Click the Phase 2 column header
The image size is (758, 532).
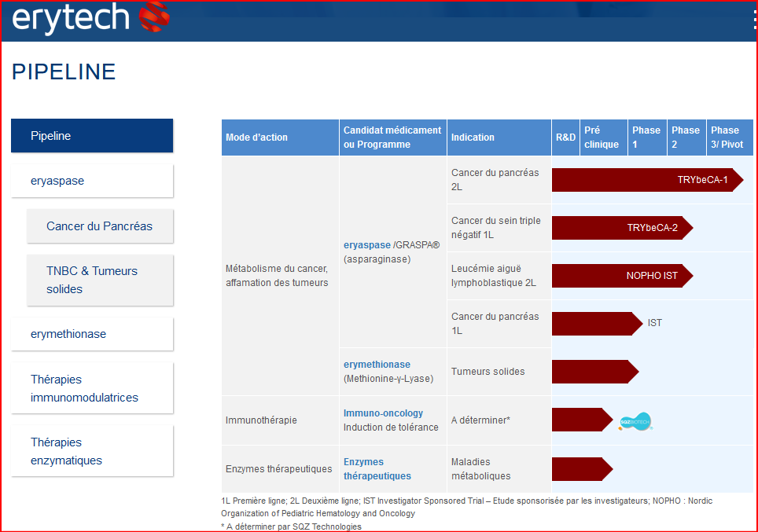[x=687, y=138]
